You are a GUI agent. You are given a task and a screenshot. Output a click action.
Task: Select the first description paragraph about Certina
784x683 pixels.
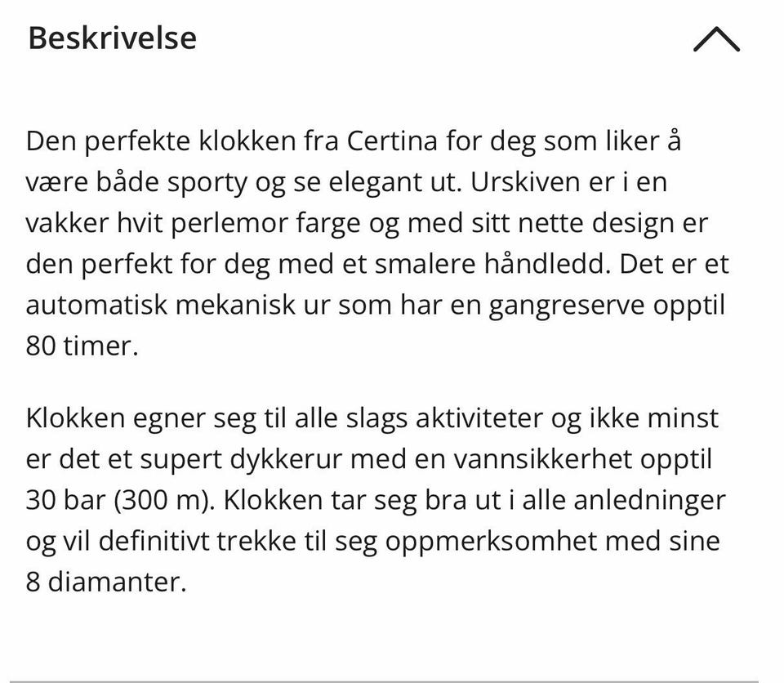pos(377,243)
